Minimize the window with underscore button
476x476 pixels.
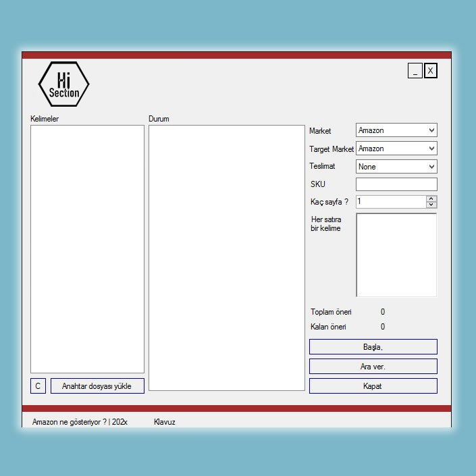pos(415,71)
